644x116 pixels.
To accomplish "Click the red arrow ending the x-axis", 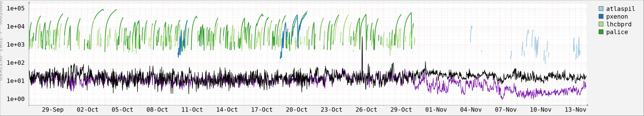I will pos(588,105).
